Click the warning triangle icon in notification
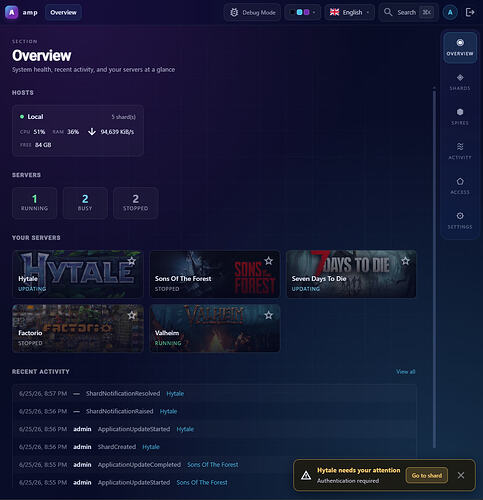Screen dimensions: 483x500 pyautogui.click(x=306, y=476)
